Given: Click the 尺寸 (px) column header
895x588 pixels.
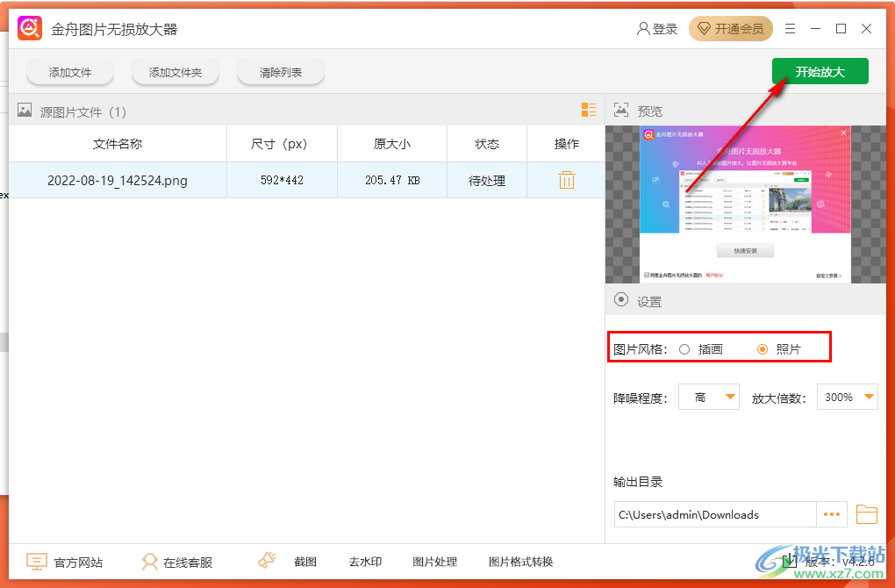Looking at the screenshot, I should tap(282, 144).
